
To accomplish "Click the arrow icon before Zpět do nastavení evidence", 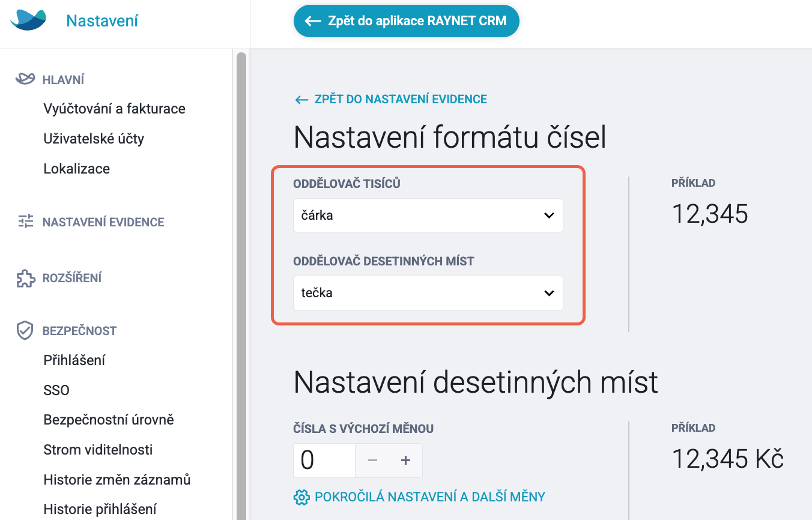I will point(301,100).
